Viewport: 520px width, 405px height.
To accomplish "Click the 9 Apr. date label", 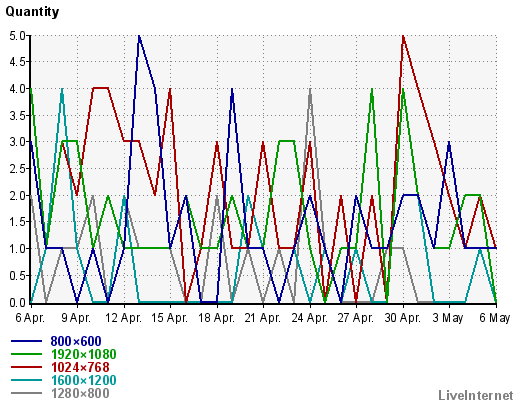I will tap(76, 318).
